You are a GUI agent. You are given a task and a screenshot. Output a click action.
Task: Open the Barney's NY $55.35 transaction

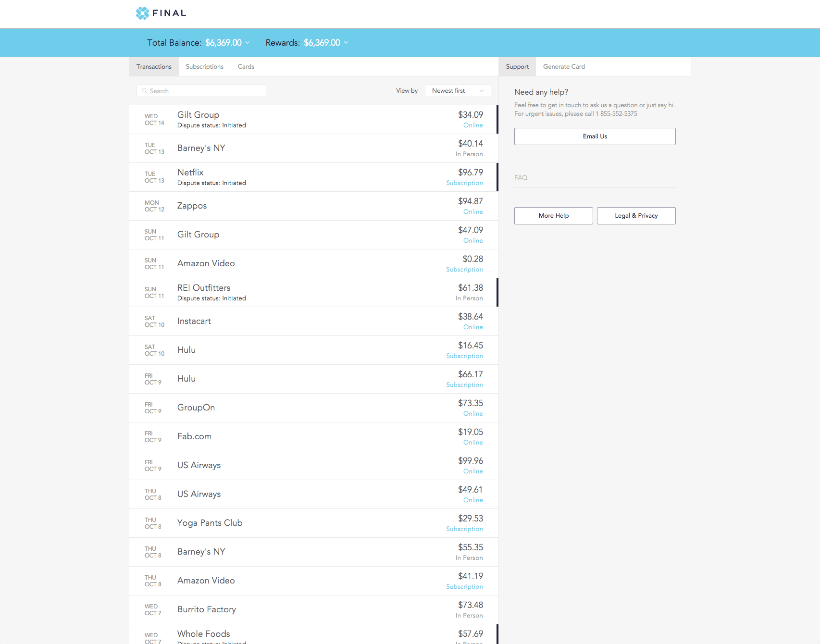point(313,552)
